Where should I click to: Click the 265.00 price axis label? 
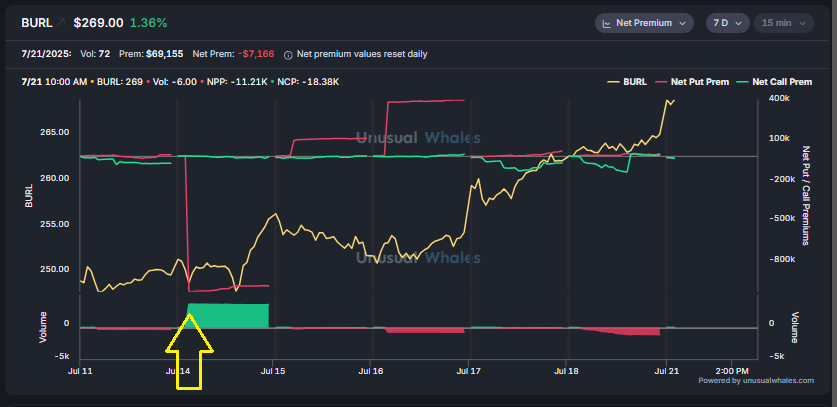pos(54,132)
